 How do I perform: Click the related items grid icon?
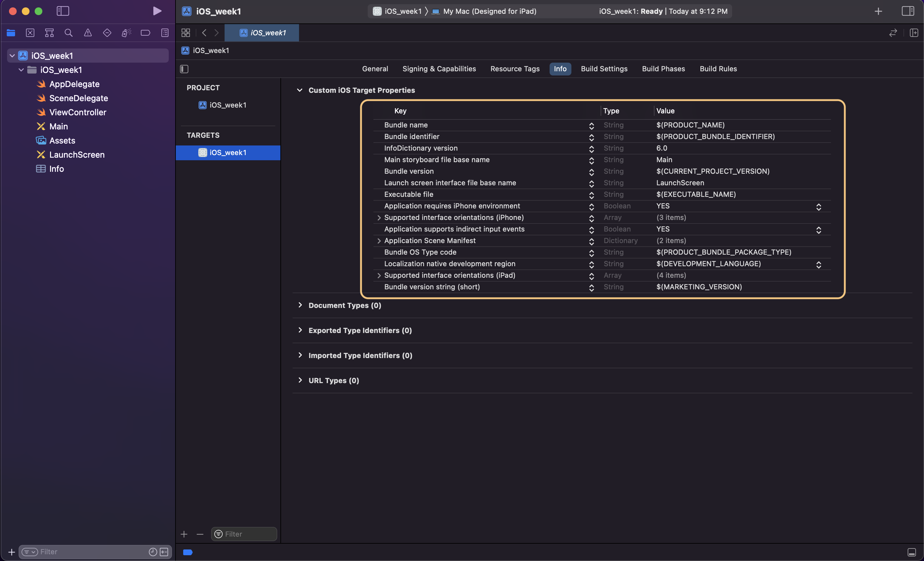[186, 33]
